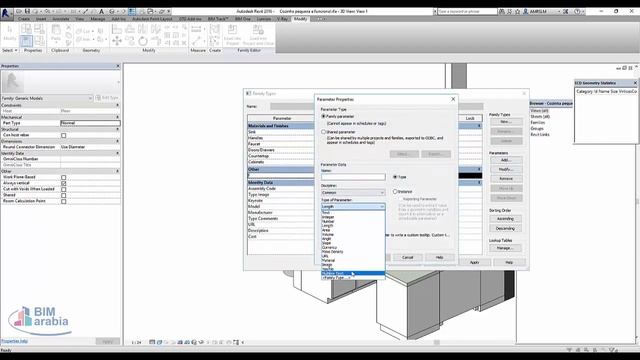The width and height of the screenshot is (640, 360).
Task: Click Apply in Family Types dialog
Action: (x=474, y=262)
